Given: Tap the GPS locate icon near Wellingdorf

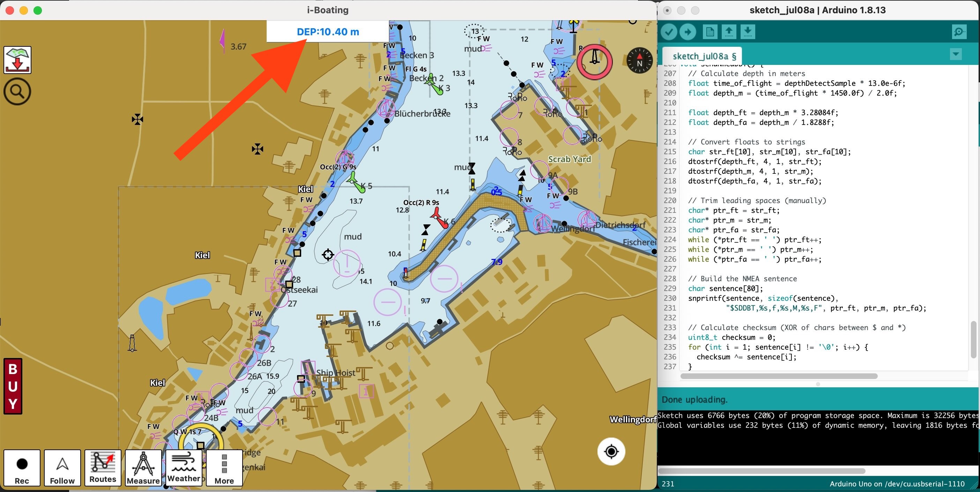Looking at the screenshot, I should click(611, 451).
